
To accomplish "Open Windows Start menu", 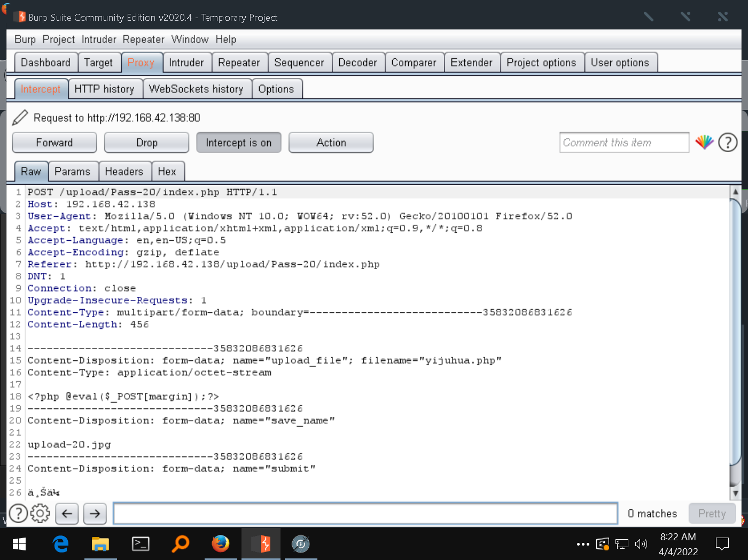I will (19, 544).
